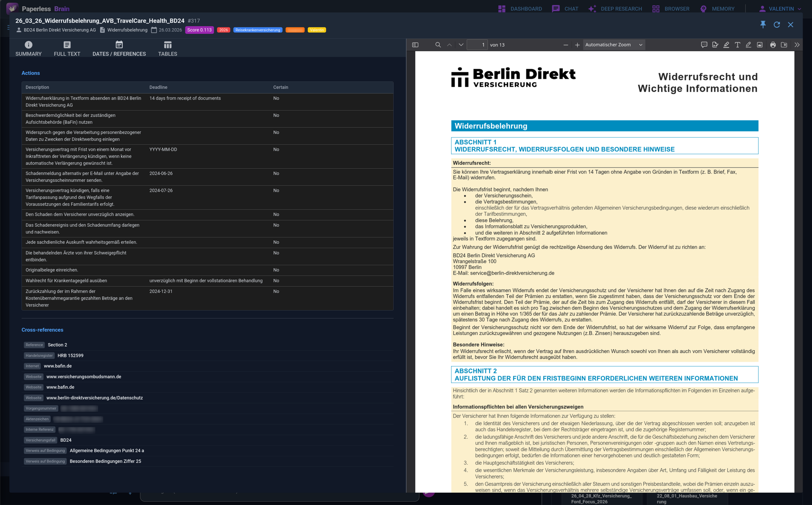Open berlin-direktversicherung.de/Datenschutz reference
Viewport: 812px width, 505px height.
click(95, 397)
